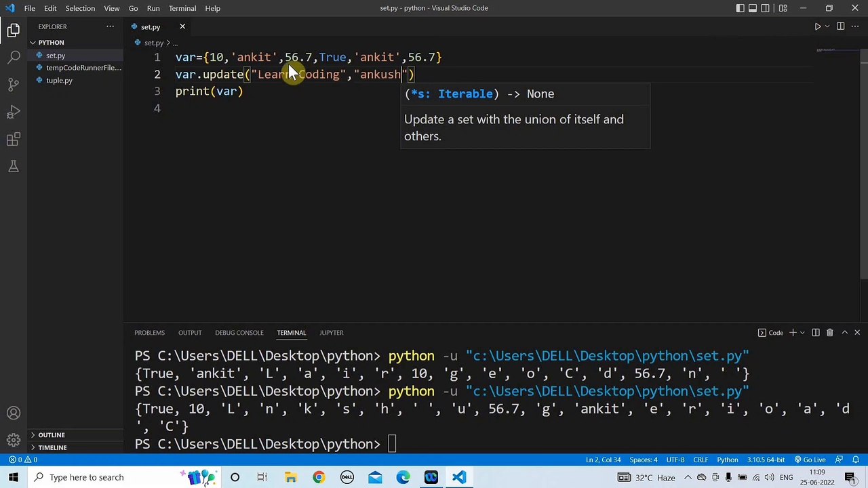Run the Python file with the play button
This screenshot has width=868, height=488.
coord(817,26)
